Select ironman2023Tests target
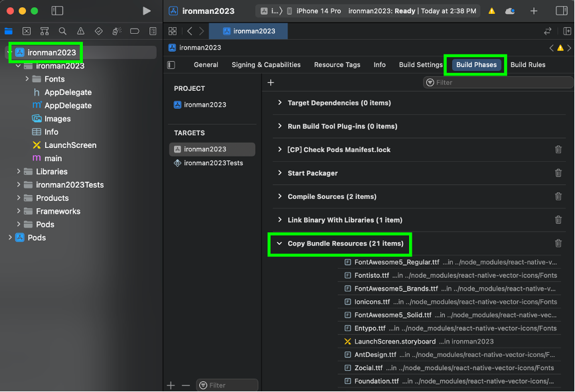This screenshot has width=575, height=392. [212, 163]
